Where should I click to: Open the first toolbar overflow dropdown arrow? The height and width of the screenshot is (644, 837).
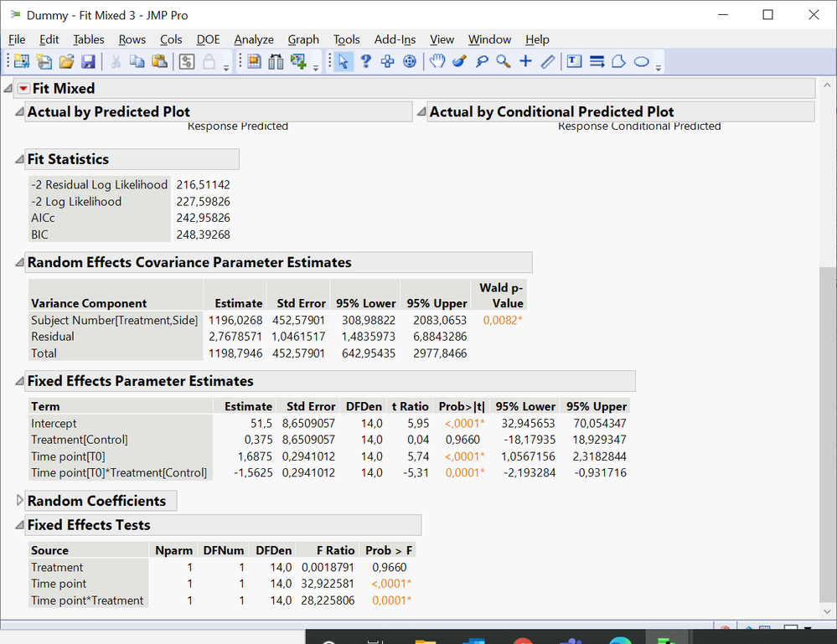pos(226,68)
